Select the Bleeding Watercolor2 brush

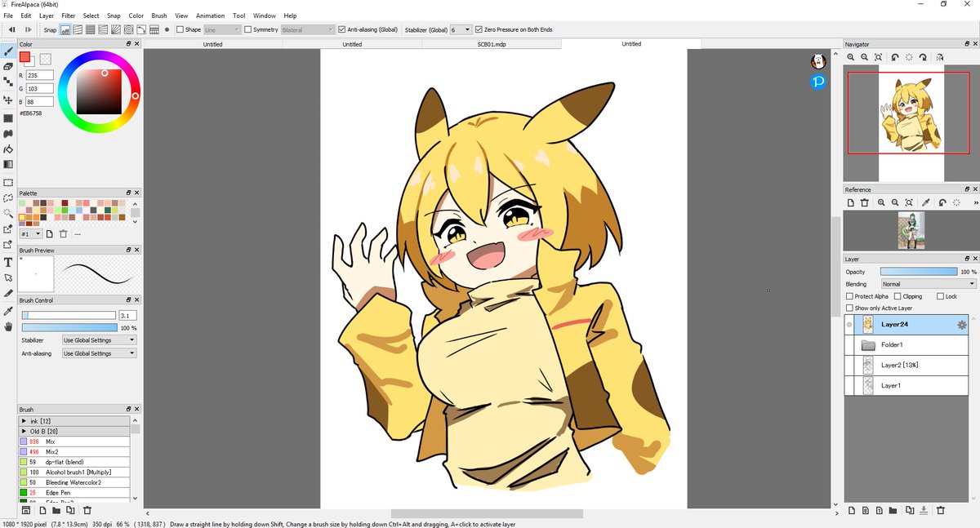tap(74, 482)
